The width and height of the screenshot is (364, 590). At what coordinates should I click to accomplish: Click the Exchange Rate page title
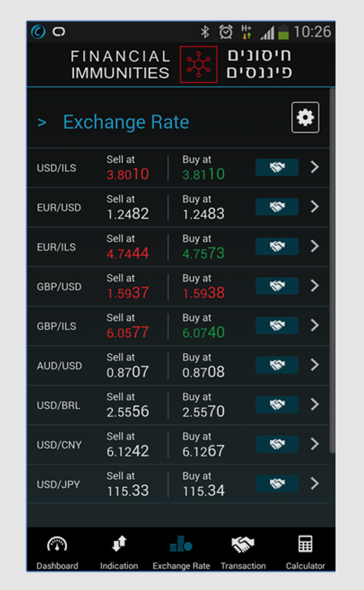point(126,122)
